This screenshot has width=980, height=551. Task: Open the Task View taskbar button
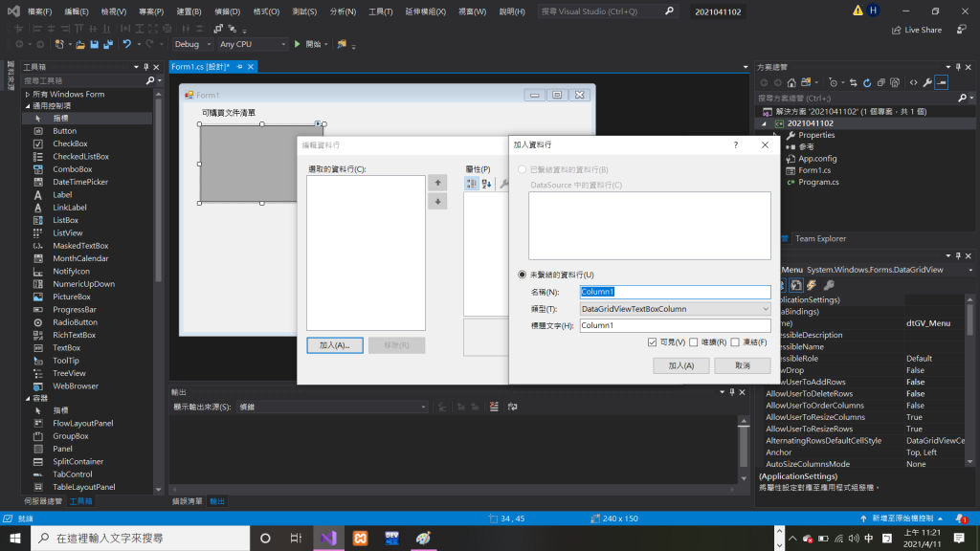pos(297,538)
